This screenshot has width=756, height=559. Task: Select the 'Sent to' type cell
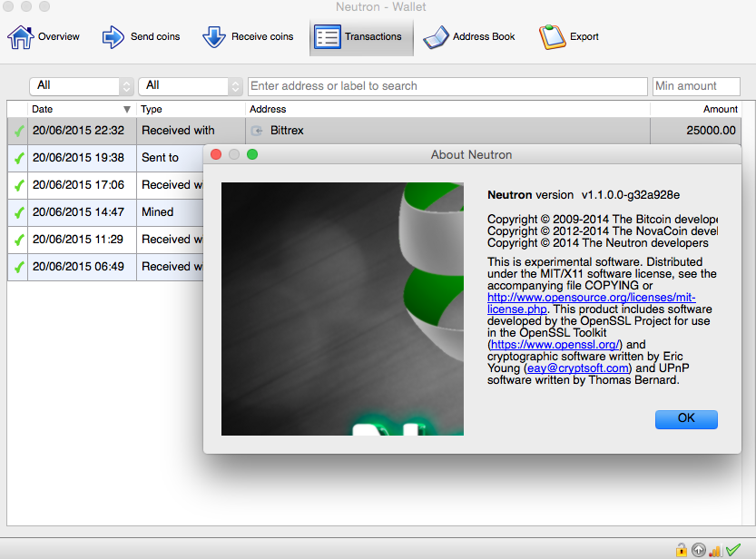point(171,158)
